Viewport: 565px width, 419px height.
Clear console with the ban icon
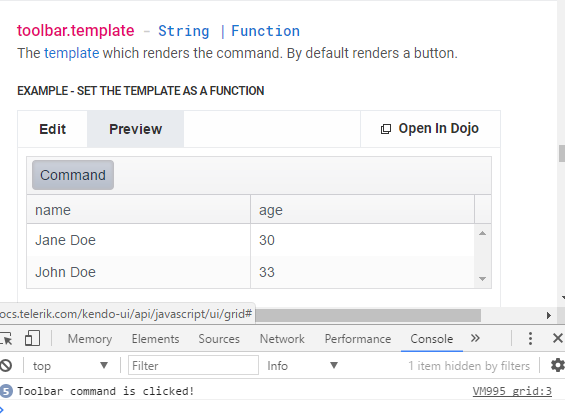[6, 366]
